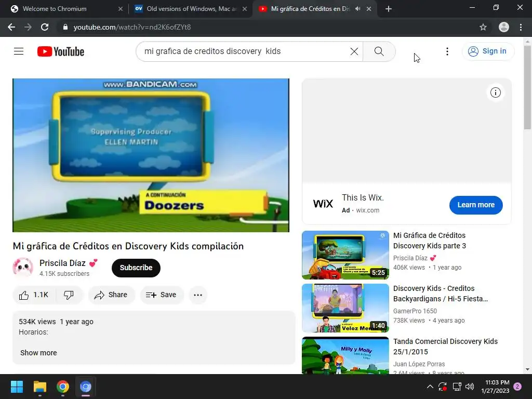
Task: Open the browser profile avatar
Action: (503, 27)
